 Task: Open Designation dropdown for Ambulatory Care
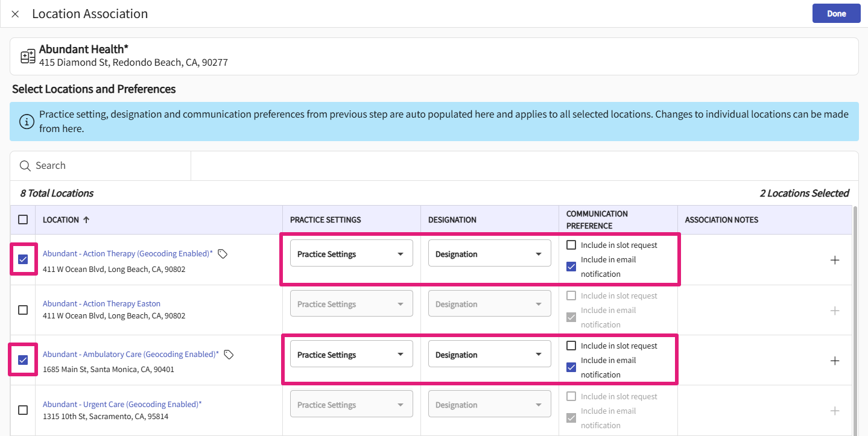pyautogui.click(x=489, y=355)
